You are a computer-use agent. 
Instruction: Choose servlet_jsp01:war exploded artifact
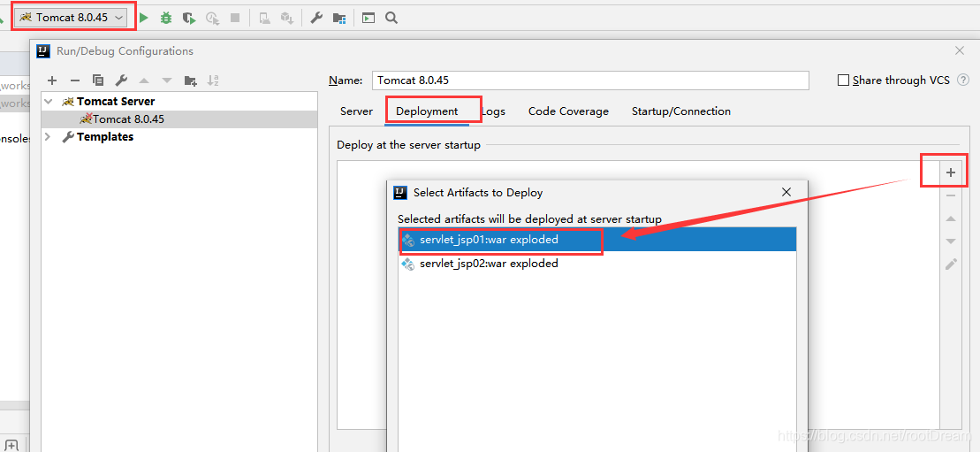click(596, 240)
